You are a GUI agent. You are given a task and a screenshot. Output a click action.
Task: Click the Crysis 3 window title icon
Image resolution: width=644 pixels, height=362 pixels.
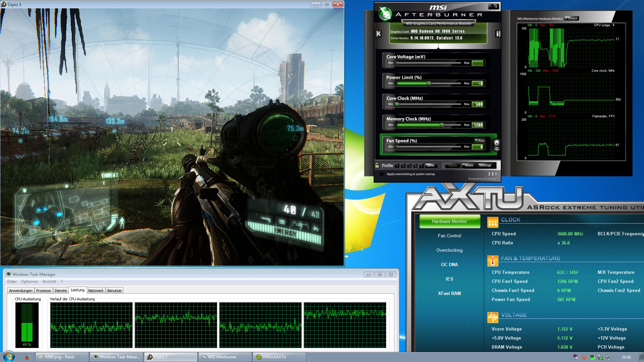(4, 4)
